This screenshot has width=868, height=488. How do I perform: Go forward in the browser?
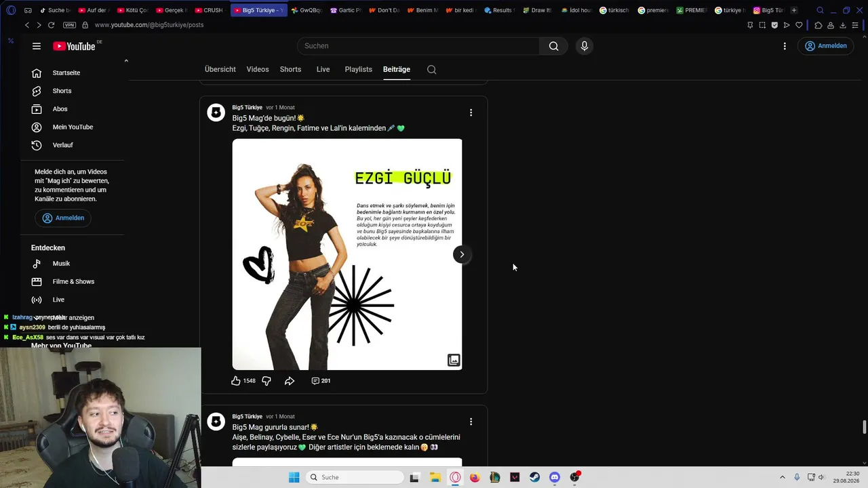pyautogui.click(x=39, y=25)
